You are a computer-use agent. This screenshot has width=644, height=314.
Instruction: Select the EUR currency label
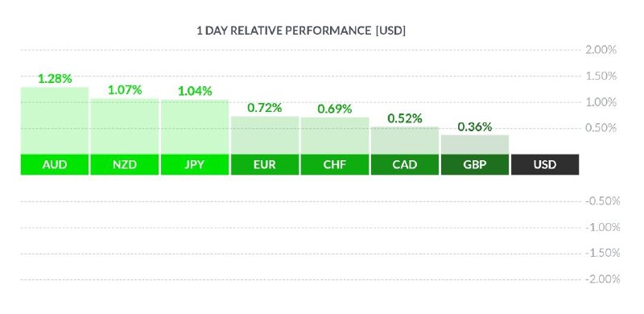coord(265,165)
